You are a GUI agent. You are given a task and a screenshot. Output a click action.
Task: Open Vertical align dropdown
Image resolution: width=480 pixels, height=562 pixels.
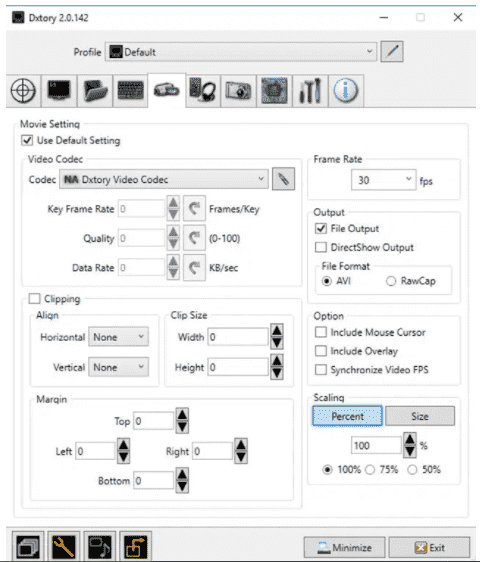point(119,367)
